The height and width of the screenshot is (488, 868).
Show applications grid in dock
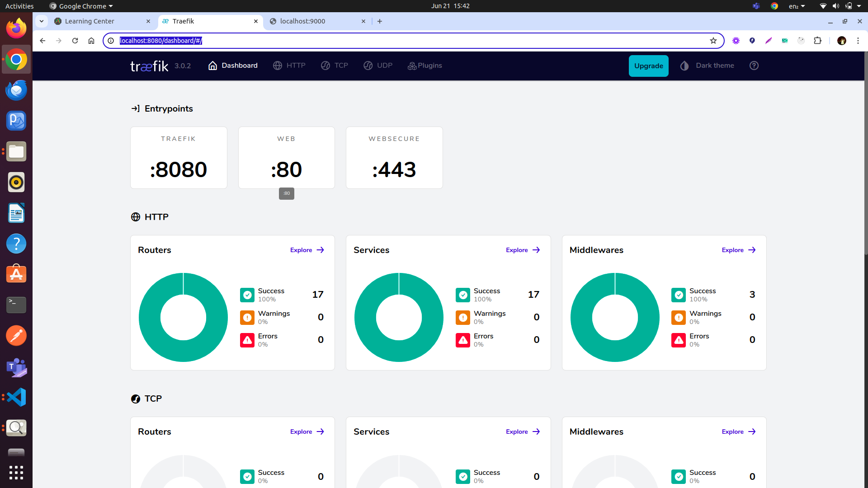pos(16,473)
